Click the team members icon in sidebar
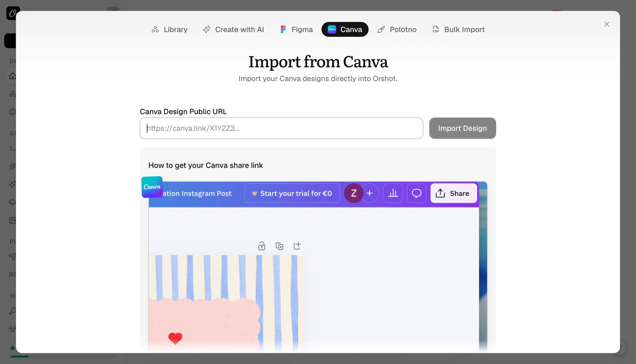This screenshot has width=636, height=364. click(12, 329)
